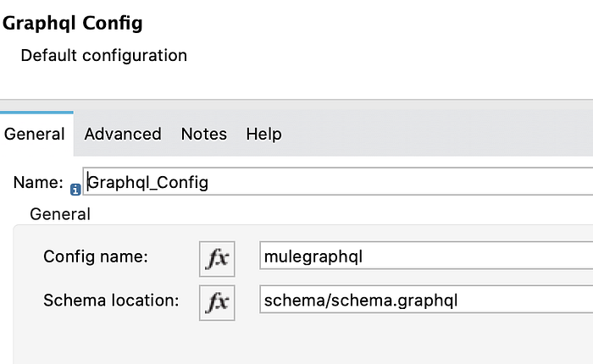Click blank area of General group panel below Schema location

(x=302, y=342)
